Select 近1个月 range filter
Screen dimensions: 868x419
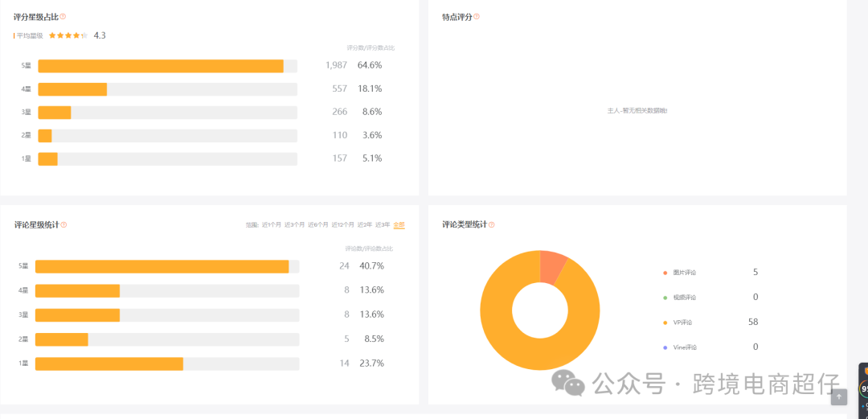272,225
